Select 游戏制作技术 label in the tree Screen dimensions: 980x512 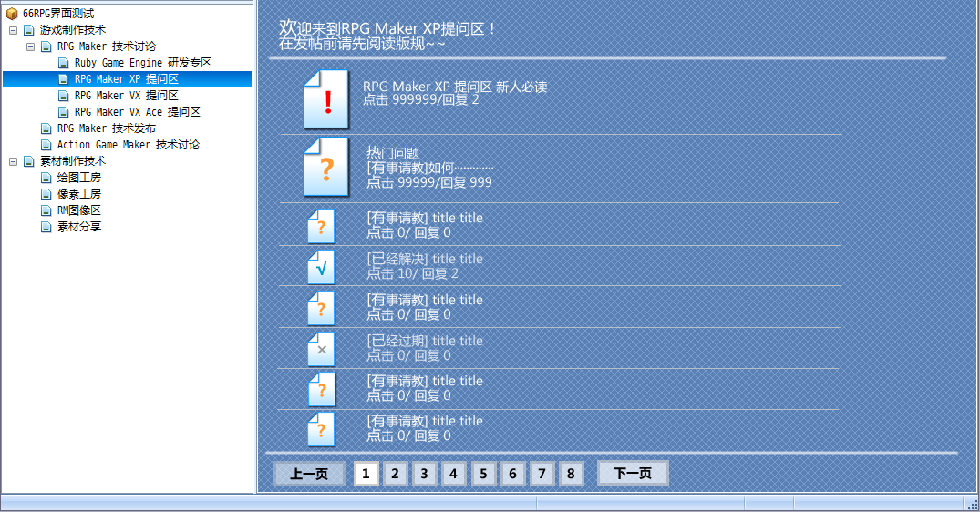(x=73, y=30)
